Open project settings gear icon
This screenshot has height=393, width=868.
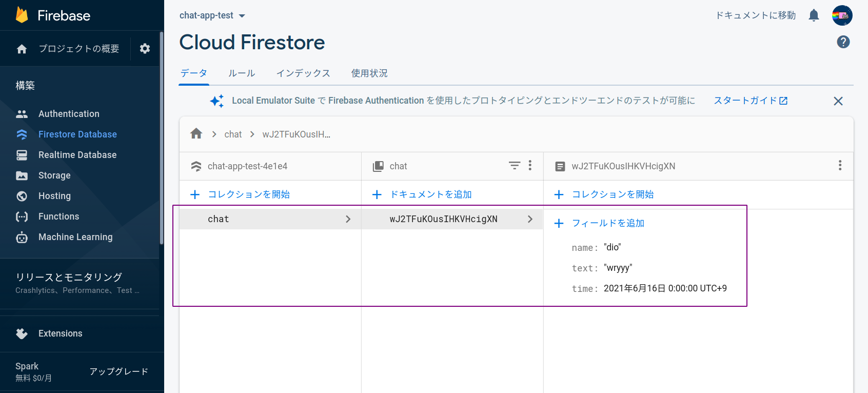coord(145,48)
